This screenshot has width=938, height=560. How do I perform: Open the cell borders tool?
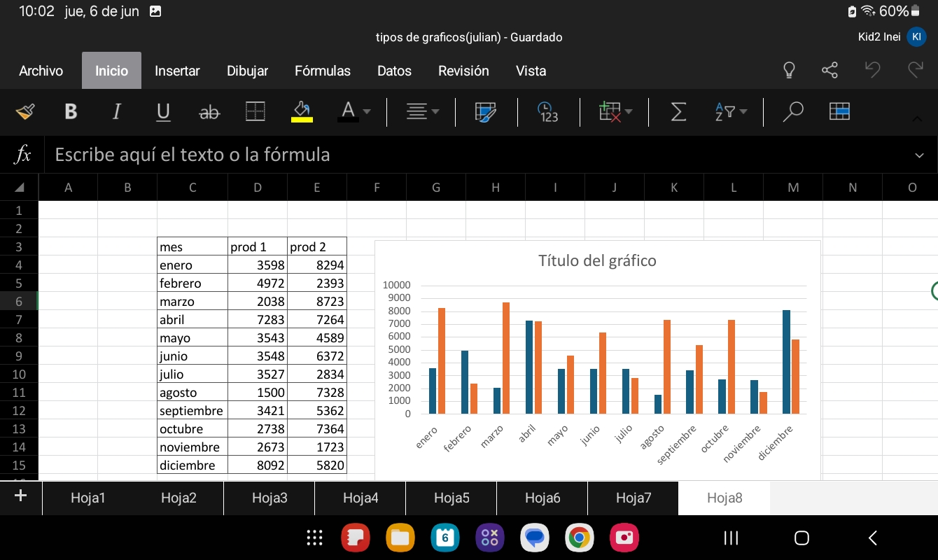255,111
